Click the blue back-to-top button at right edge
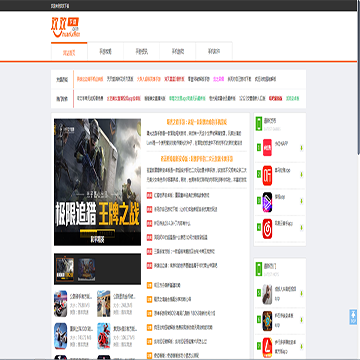The width and height of the screenshot is (360, 360). pyautogui.click(x=353, y=317)
